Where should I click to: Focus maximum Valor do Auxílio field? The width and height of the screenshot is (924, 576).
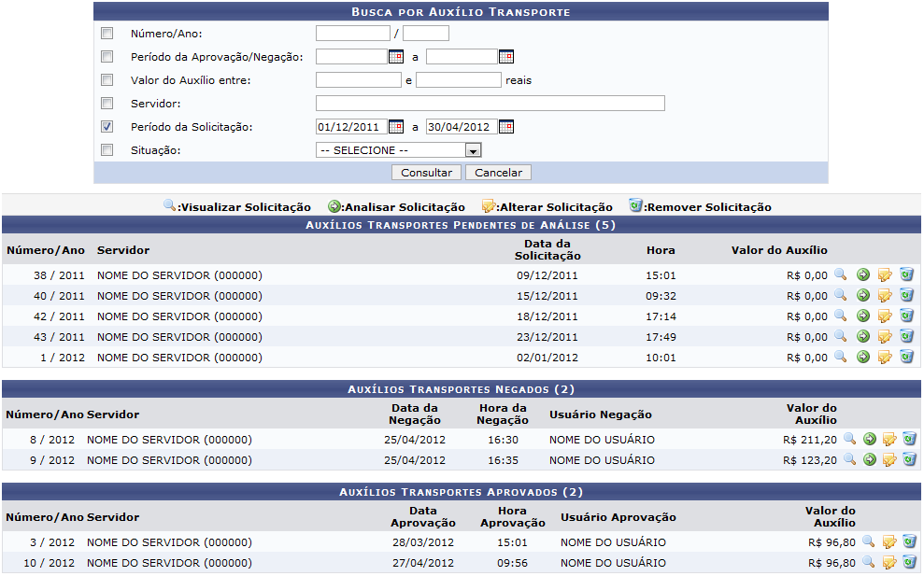pos(459,79)
